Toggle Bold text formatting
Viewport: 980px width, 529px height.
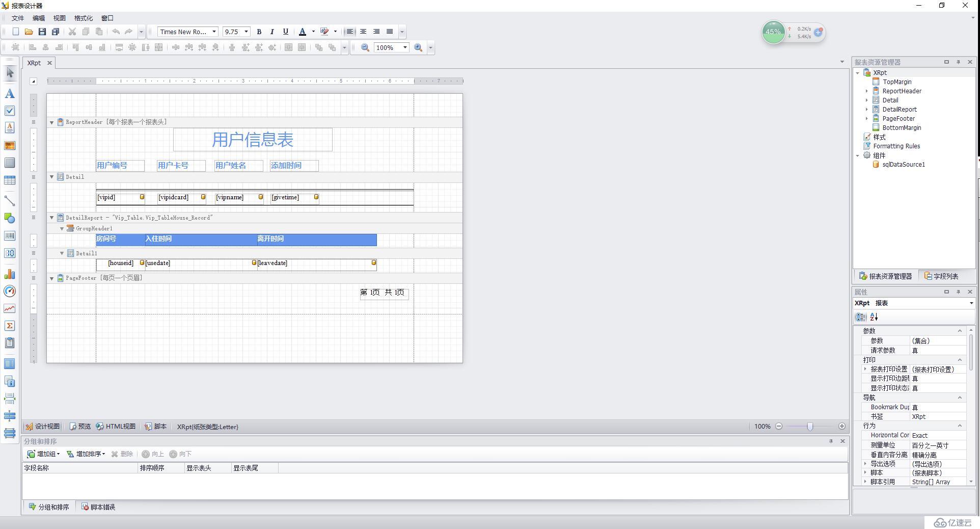[259, 32]
